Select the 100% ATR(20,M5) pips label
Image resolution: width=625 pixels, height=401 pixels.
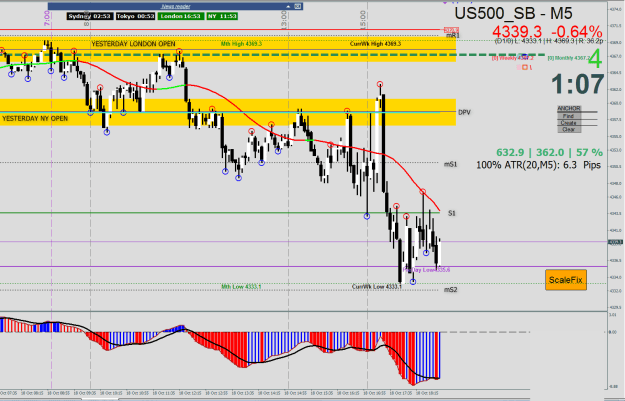539,165
